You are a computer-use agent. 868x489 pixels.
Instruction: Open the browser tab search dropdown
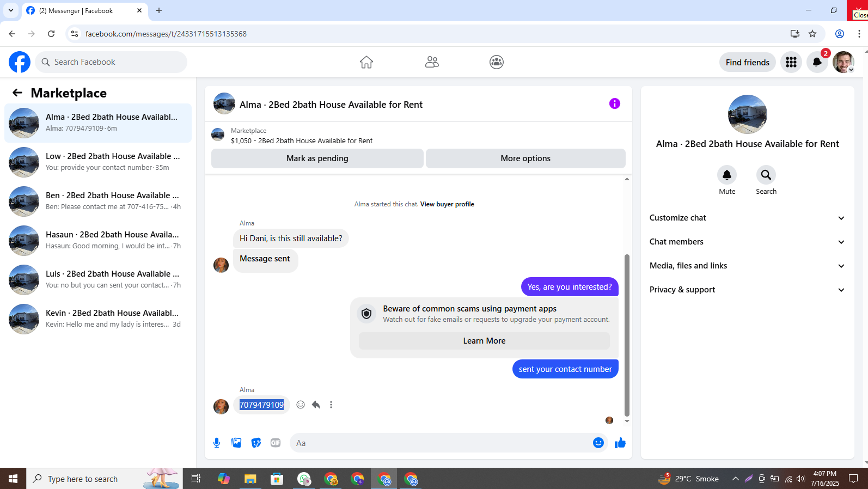pos(11,10)
